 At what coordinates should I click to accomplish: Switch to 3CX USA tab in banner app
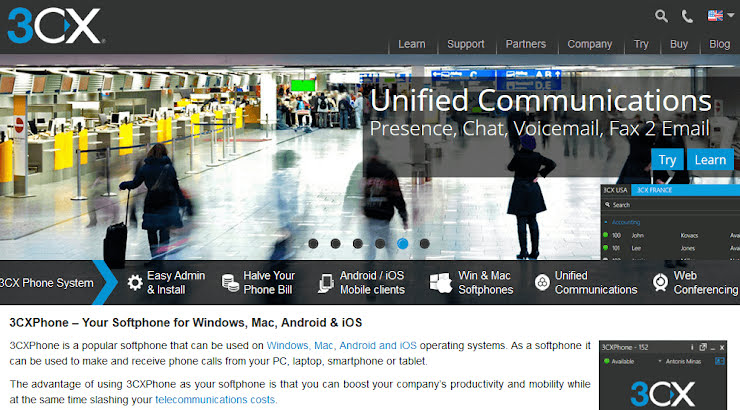point(615,190)
